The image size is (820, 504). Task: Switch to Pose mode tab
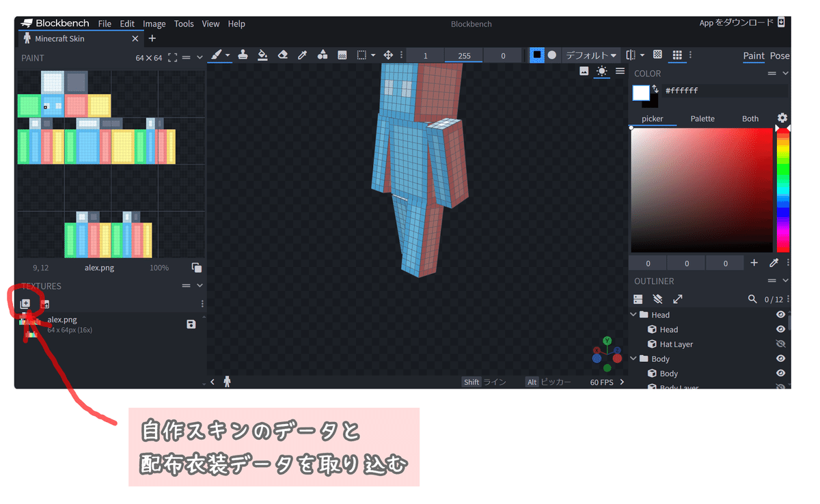pyautogui.click(x=780, y=56)
